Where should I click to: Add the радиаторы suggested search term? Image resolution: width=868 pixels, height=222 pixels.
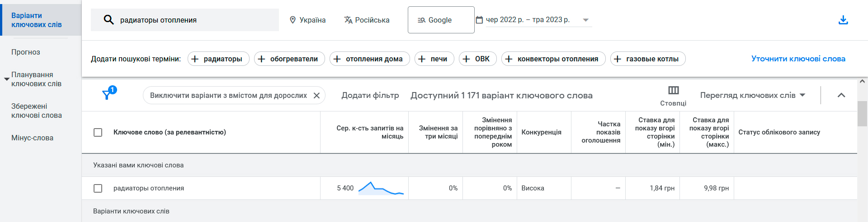tap(218, 59)
